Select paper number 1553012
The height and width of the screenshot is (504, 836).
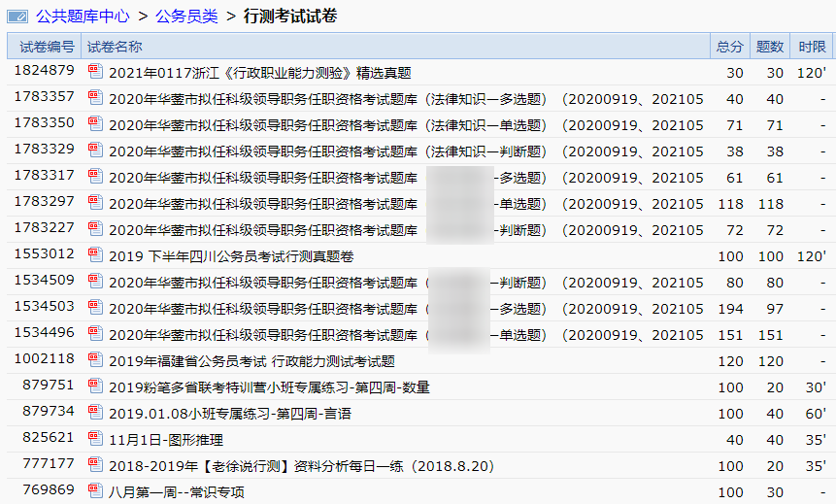click(x=45, y=253)
